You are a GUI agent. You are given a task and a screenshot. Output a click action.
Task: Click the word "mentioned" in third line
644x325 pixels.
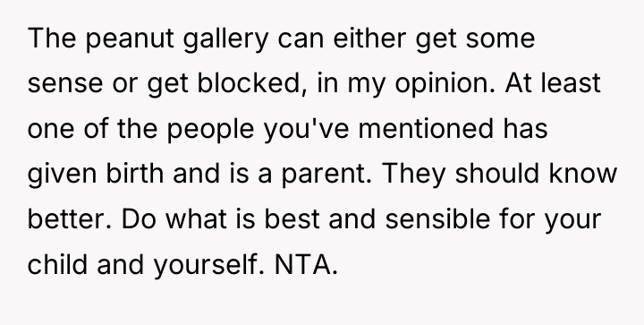point(426,128)
